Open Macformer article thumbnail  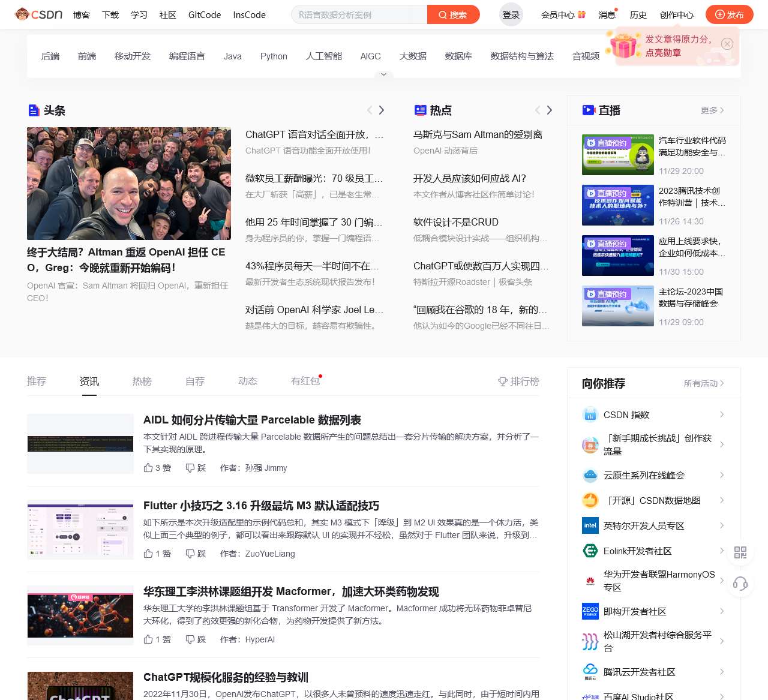pyautogui.click(x=80, y=615)
